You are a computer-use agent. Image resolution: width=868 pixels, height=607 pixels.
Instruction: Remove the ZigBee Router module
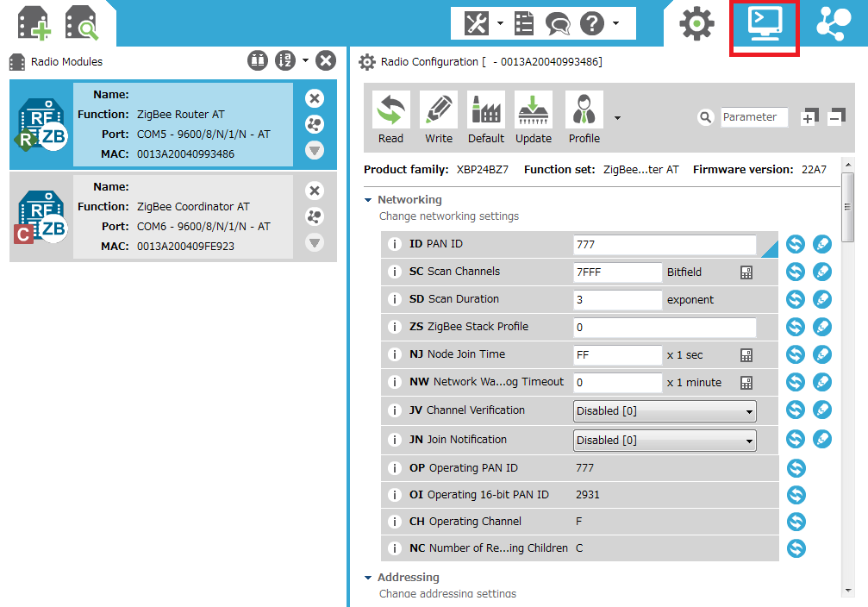[315, 98]
